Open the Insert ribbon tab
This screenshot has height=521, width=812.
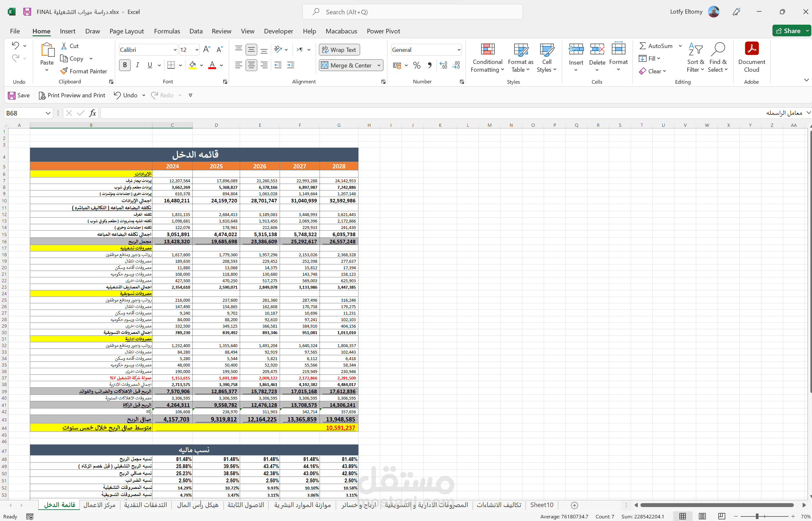[x=68, y=31]
